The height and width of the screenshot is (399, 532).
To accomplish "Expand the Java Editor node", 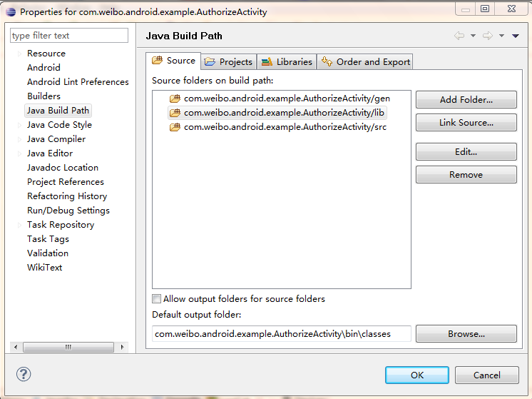I will [19, 153].
